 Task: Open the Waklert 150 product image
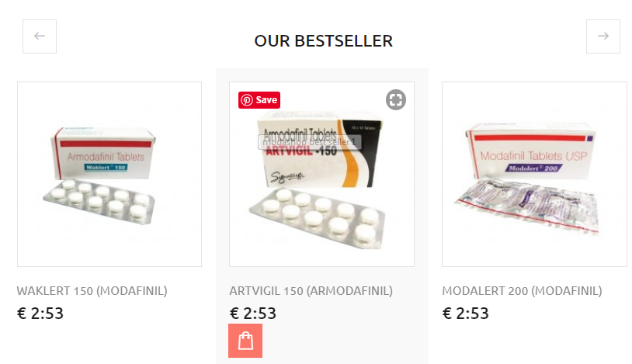(x=109, y=174)
